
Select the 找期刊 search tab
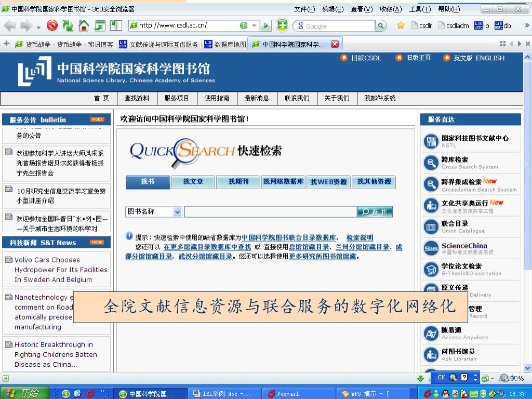point(238,182)
